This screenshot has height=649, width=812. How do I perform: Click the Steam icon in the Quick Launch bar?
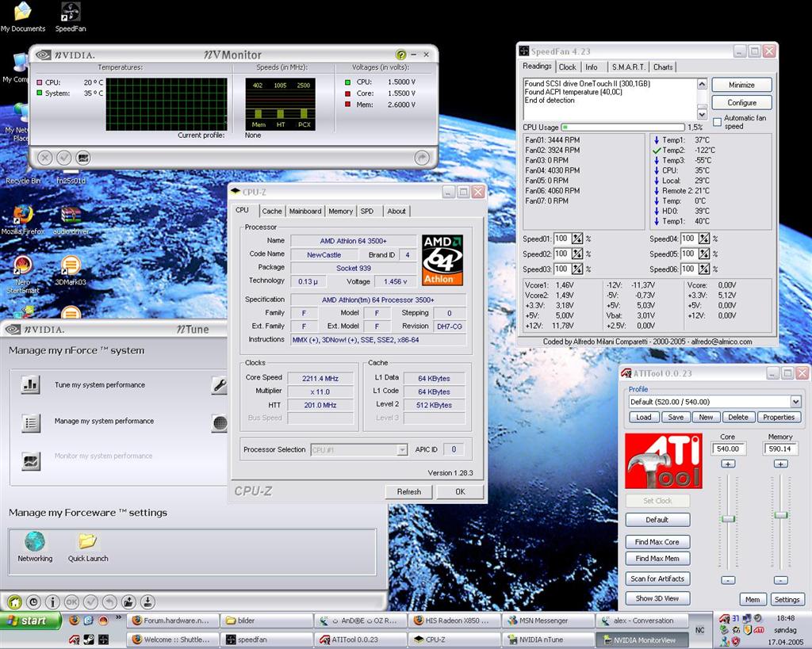point(89,639)
